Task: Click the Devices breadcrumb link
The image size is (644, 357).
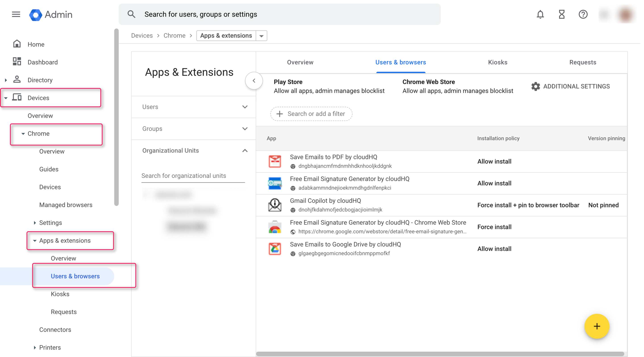Action: [x=142, y=35]
